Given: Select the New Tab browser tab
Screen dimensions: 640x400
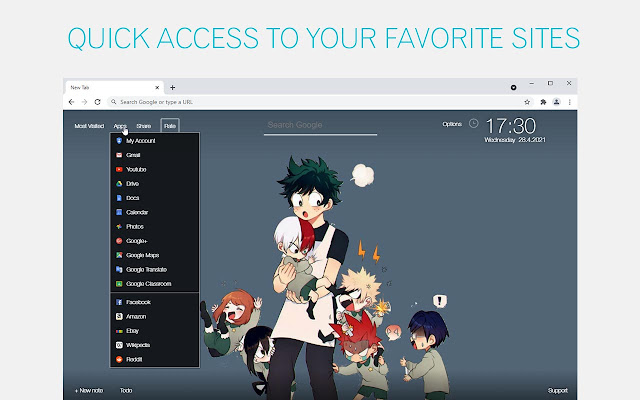Looking at the screenshot, I should (x=114, y=87).
